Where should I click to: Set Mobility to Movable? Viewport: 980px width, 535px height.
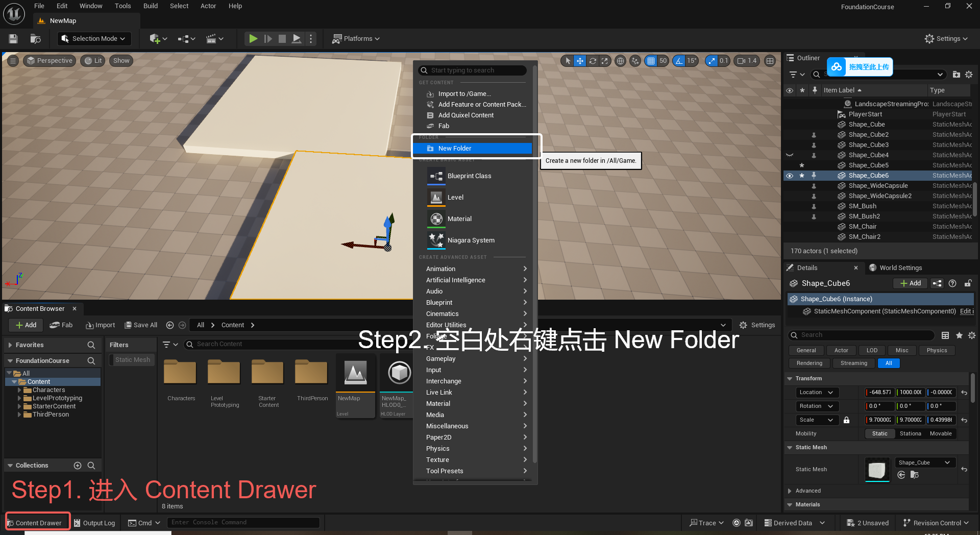941,434
